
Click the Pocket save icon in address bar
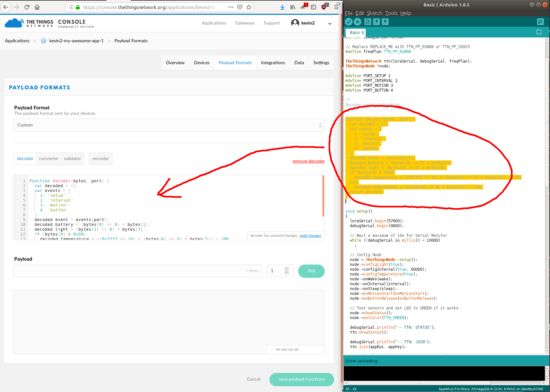point(240,7)
